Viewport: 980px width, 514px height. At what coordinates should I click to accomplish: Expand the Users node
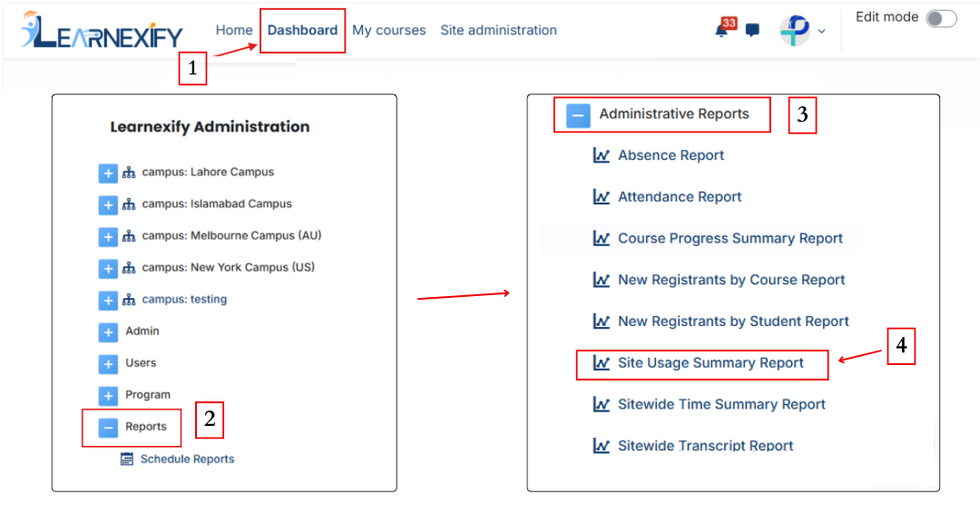pos(108,364)
